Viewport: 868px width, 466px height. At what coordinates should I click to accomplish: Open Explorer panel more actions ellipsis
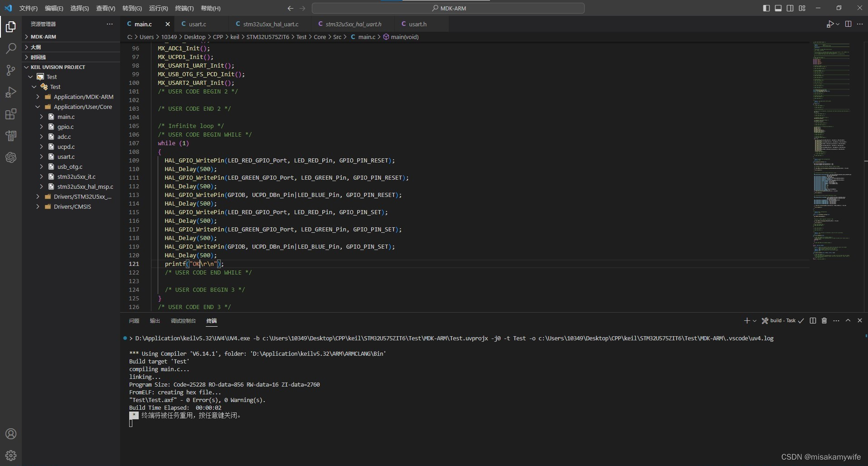110,24
